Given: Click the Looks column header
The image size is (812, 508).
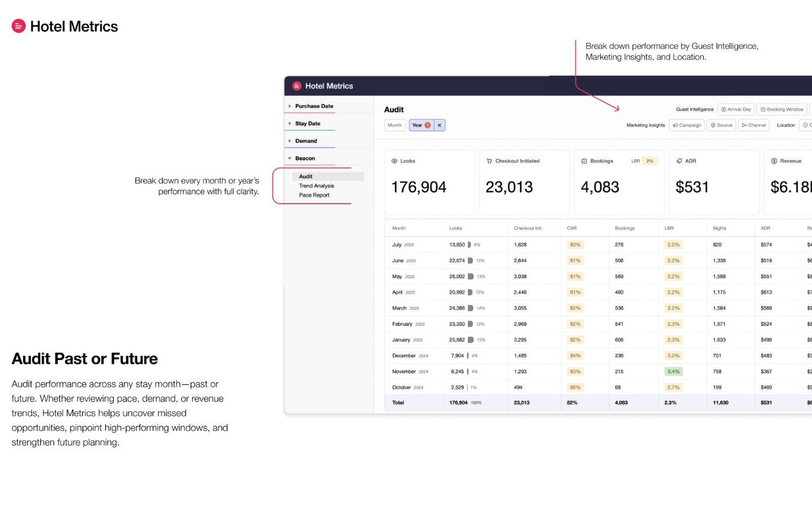Looking at the screenshot, I should (x=456, y=228).
